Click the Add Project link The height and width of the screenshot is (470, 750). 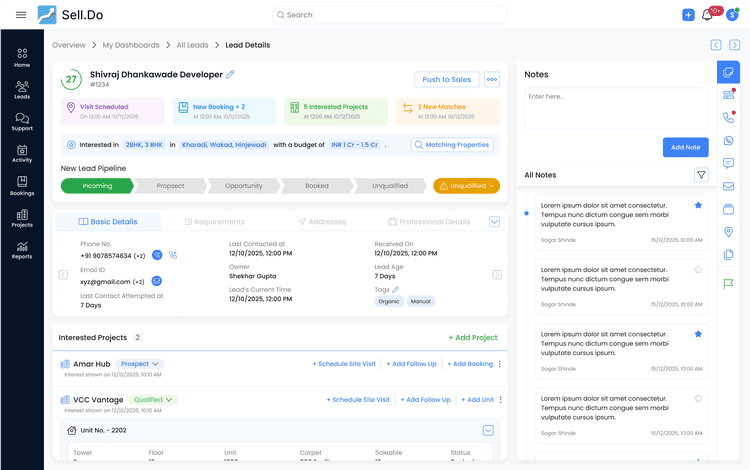473,338
